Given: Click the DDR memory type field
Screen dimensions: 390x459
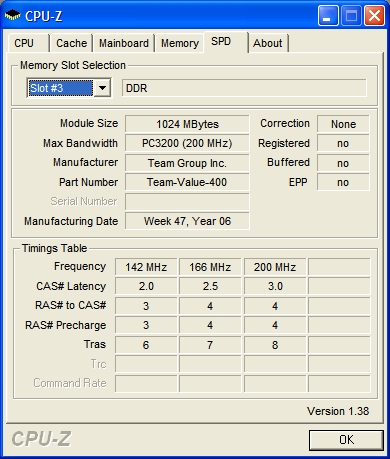Looking at the screenshot, I should coord(244,88).
